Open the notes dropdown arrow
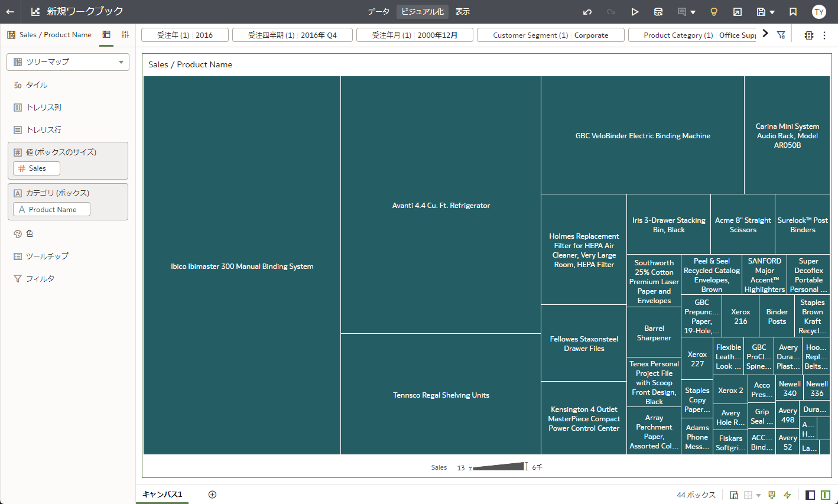Screen dimensions: 838x504 693,12
